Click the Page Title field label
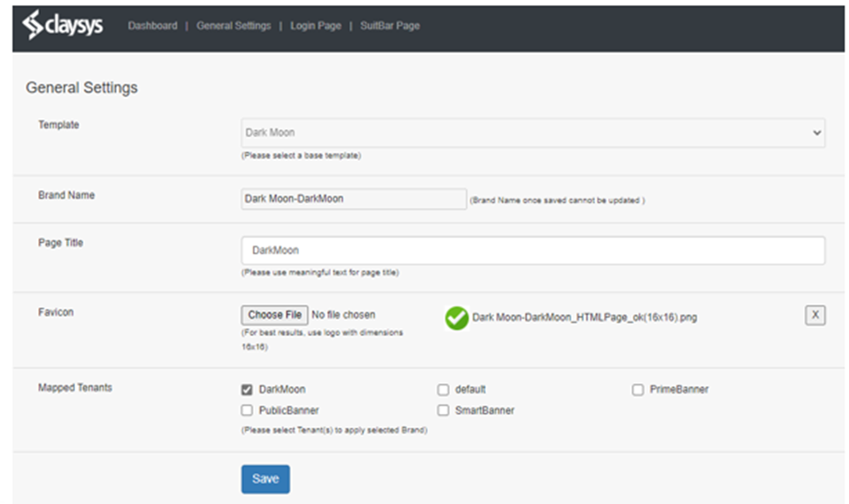Image resolution: width=849 pixels, height=504 pixels. (61, 242)
